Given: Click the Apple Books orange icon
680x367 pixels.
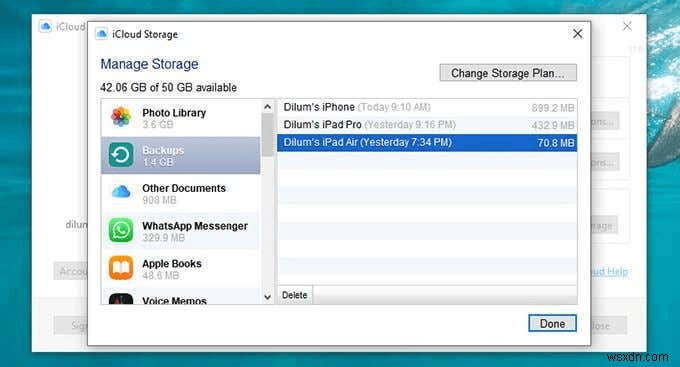Looking at the screenshot, I should click(121, 268).
